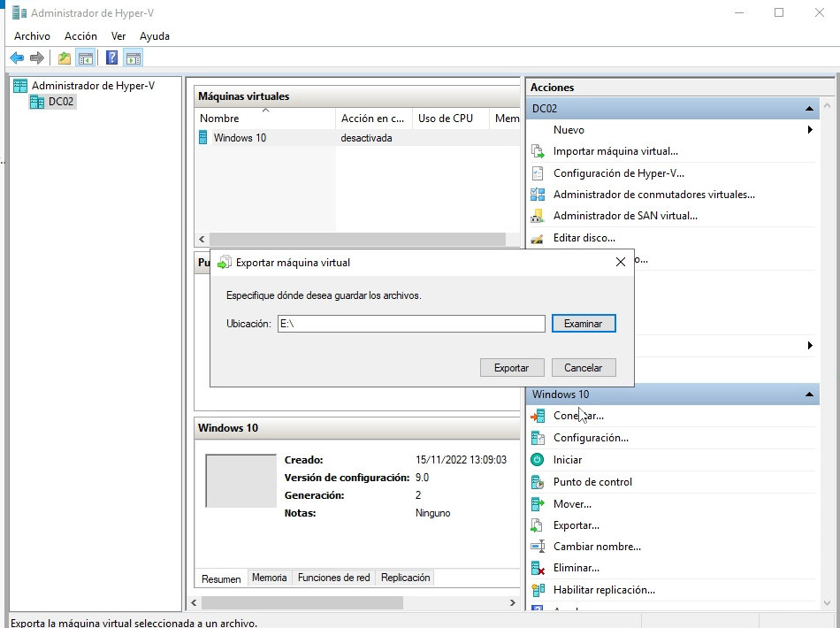Viewport: 840px width, 628px height.
Task: Open the Memoria tab
Action: 269,578
